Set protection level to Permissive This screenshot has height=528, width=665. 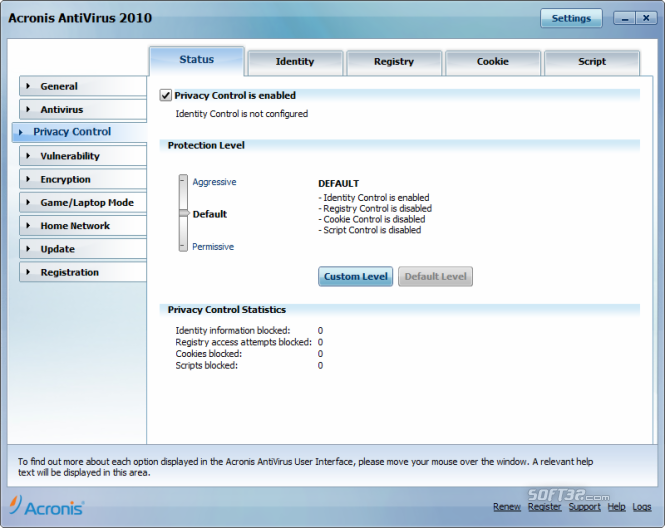point(213,247)
